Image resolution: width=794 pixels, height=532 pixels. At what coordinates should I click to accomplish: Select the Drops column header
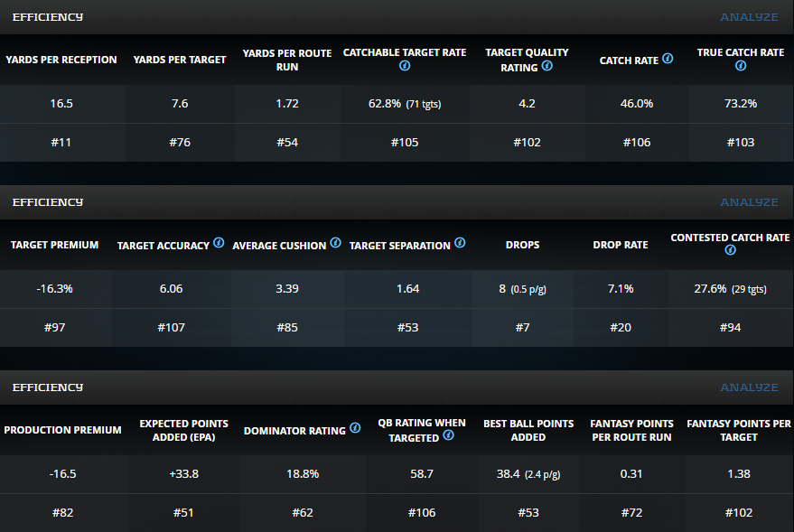tap(523, 245)
